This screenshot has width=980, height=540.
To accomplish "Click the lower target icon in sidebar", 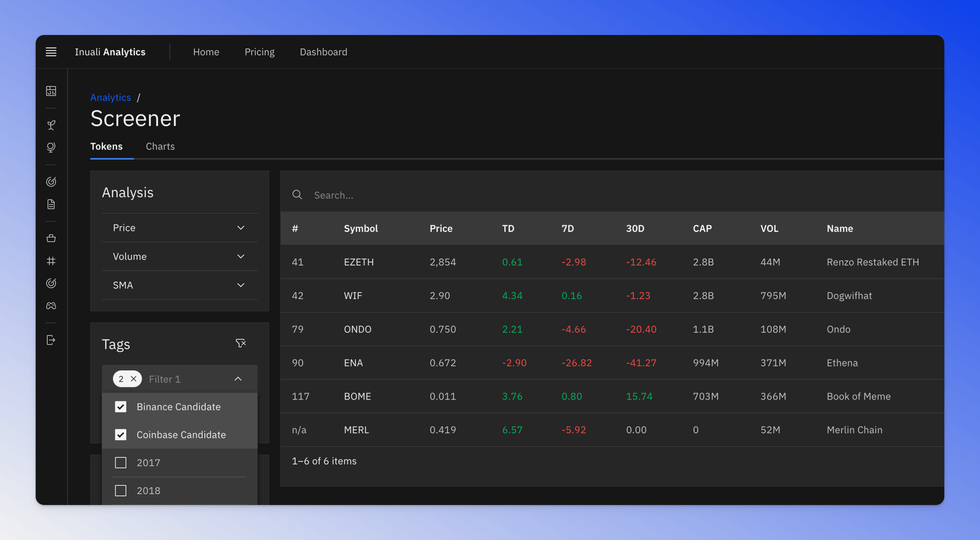I will tap(51, 283).
